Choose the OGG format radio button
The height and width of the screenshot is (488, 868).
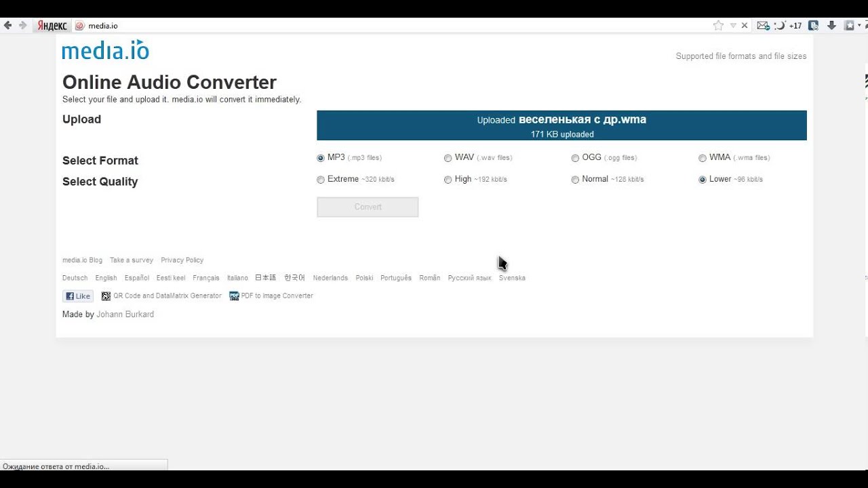coord(575,158)
